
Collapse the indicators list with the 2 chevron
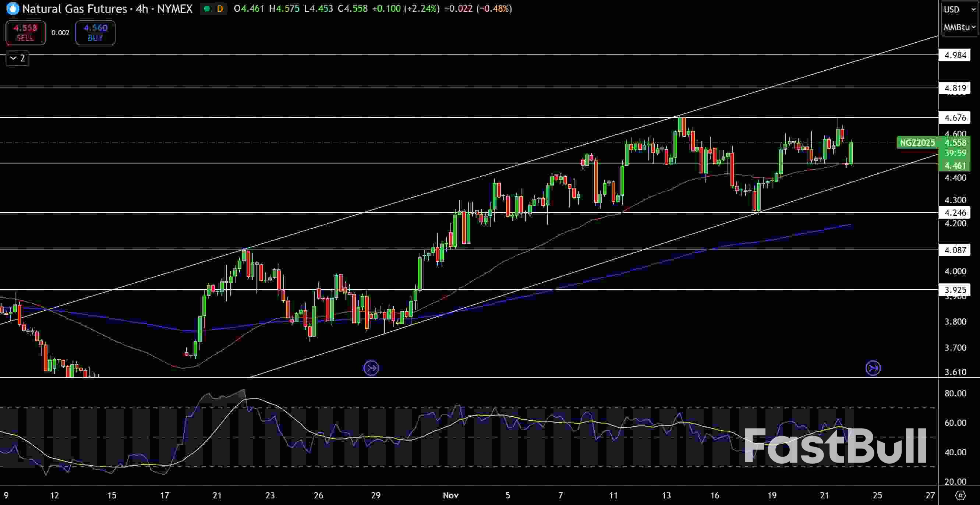pyautogui.click(x=17, y=58)
